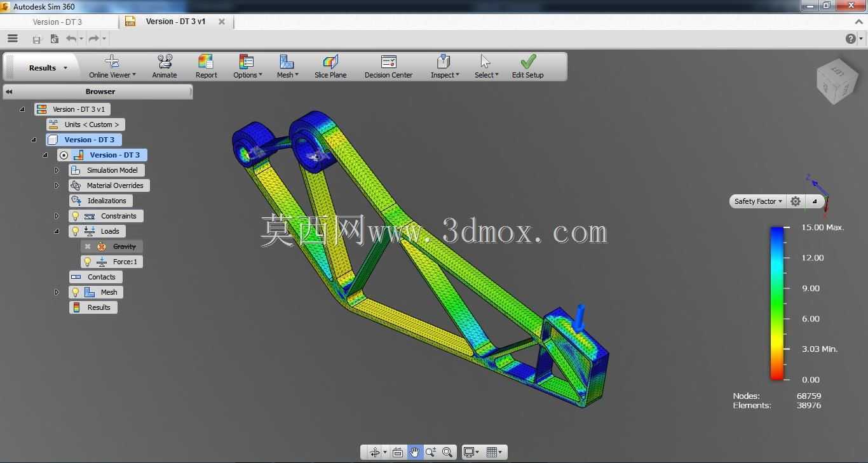Click the Browser panel header
The height and width of the screenshot is (463, 868).
(97, 91)
